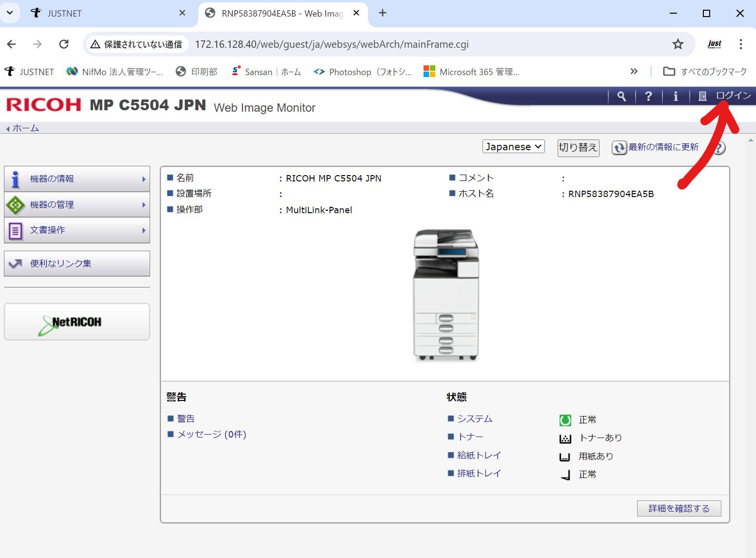756x558 pixels.
Task: Go back in browser history
Action: coord(12,44)
